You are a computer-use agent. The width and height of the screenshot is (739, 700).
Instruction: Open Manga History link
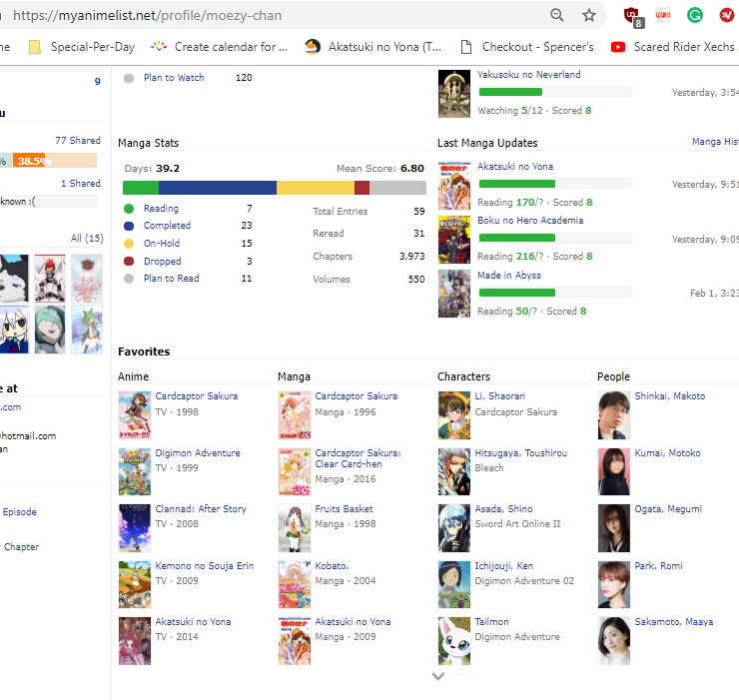(714, 142)
